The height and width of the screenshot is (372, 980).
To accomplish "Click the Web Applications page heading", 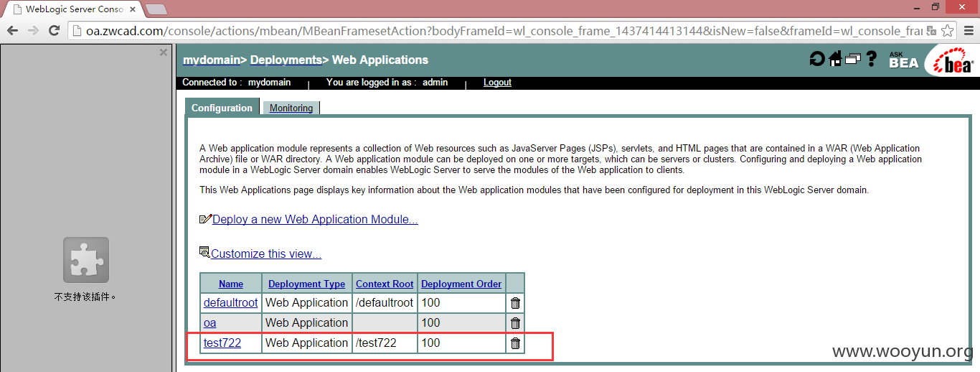I will pos(380,60).
